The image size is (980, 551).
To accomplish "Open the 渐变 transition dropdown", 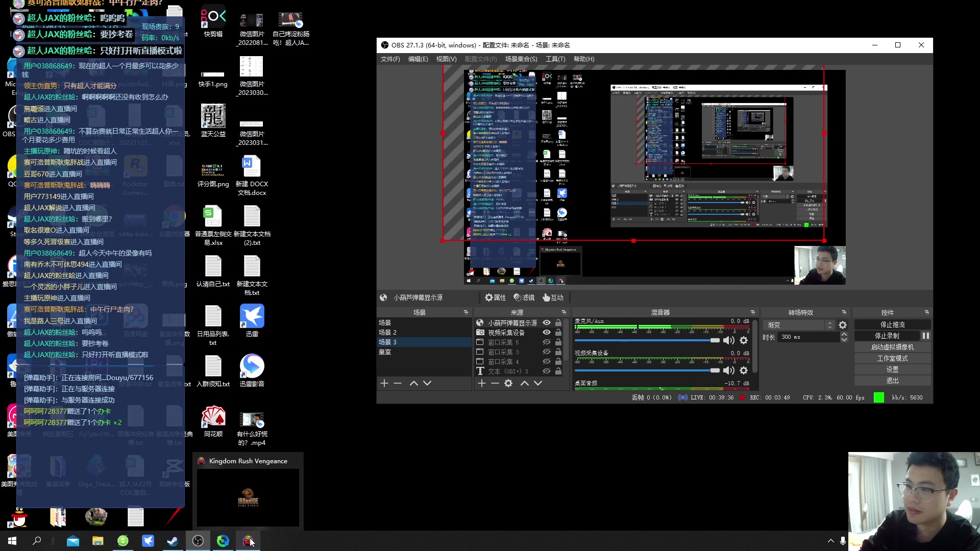I will click(x=799, y=325).
